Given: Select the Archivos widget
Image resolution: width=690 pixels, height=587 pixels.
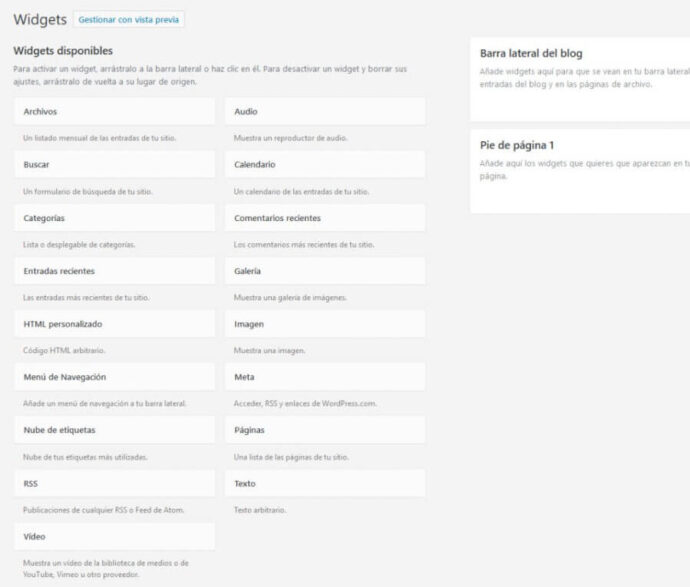Looking at the screenshot, I should [115, 111].
